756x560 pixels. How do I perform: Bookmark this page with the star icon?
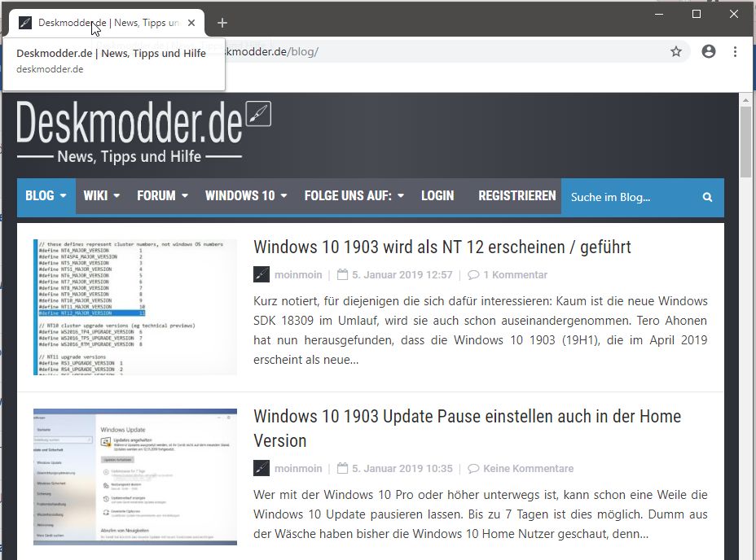click(x=676, y=51)
